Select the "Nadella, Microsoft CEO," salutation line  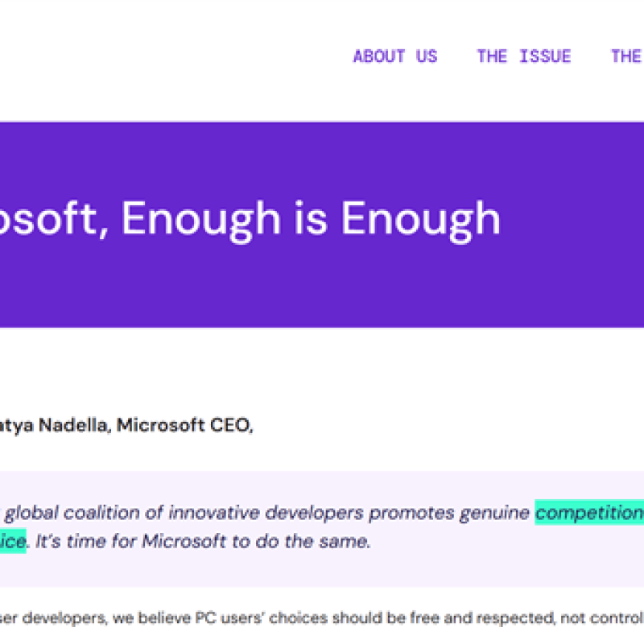pos(146,425)
